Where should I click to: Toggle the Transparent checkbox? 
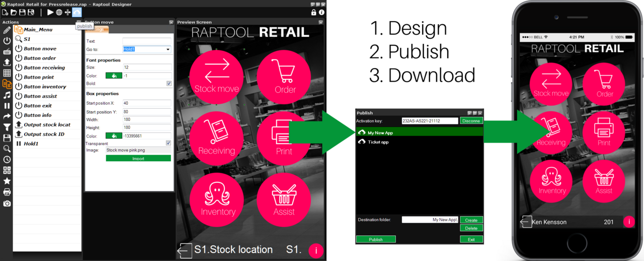coord(169,143)
